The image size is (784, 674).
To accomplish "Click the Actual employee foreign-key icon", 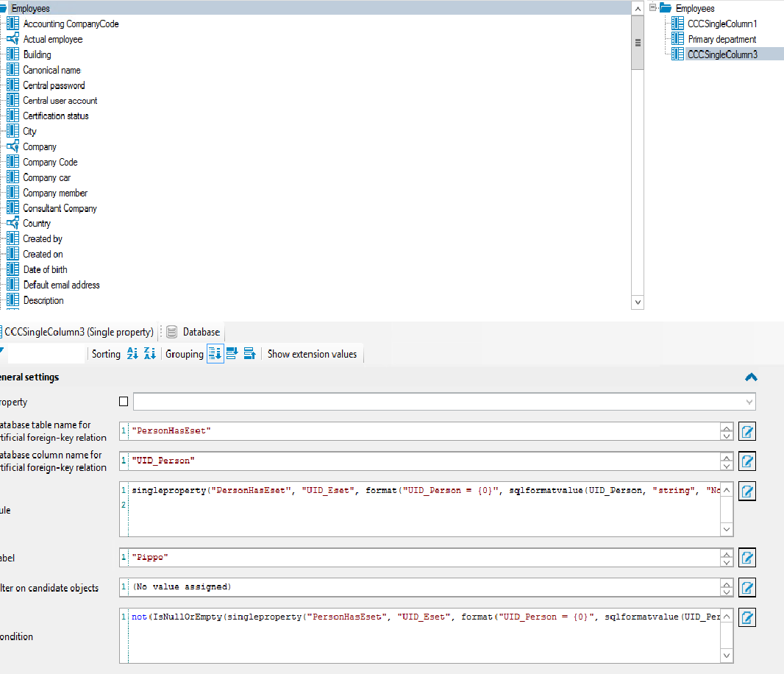I will (13, 38).
